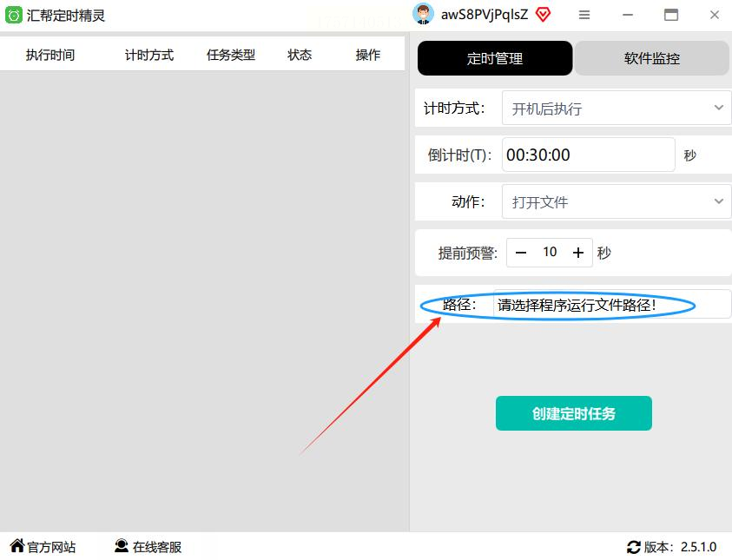Image resolution: width=732 pixels, height=560 pixels.
Task: Click the customer service headset icon
Action: [x=122, y=545]
